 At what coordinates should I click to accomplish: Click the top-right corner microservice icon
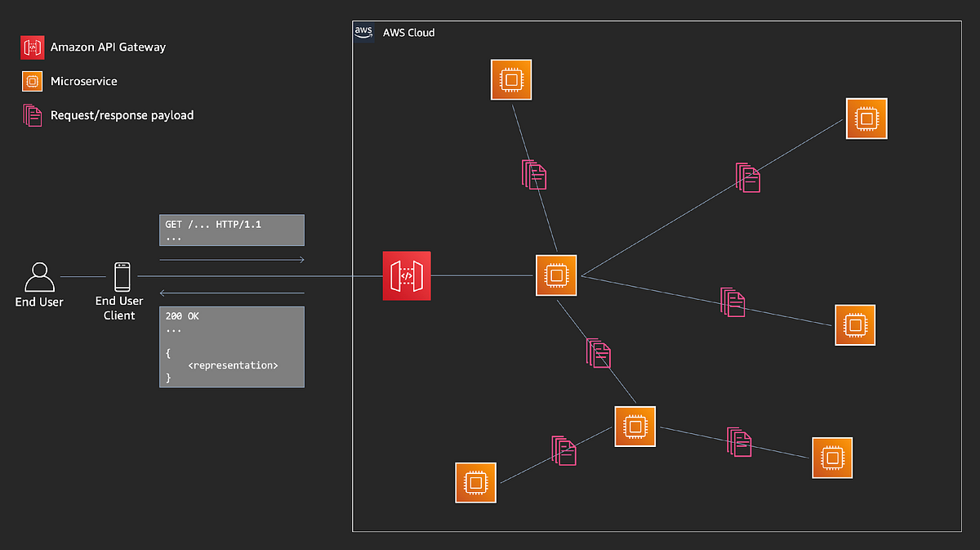point(866,118)
